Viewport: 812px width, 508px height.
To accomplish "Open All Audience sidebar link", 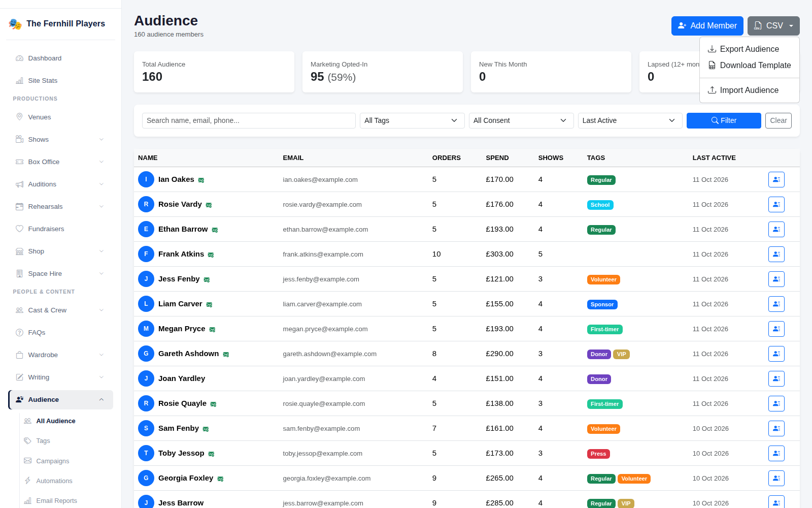I will (66, 421).
